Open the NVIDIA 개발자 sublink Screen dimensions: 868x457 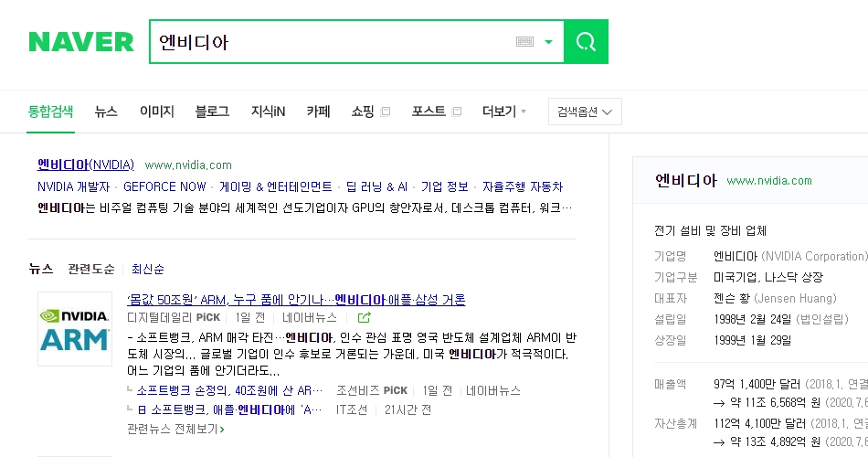click(73, 186)
